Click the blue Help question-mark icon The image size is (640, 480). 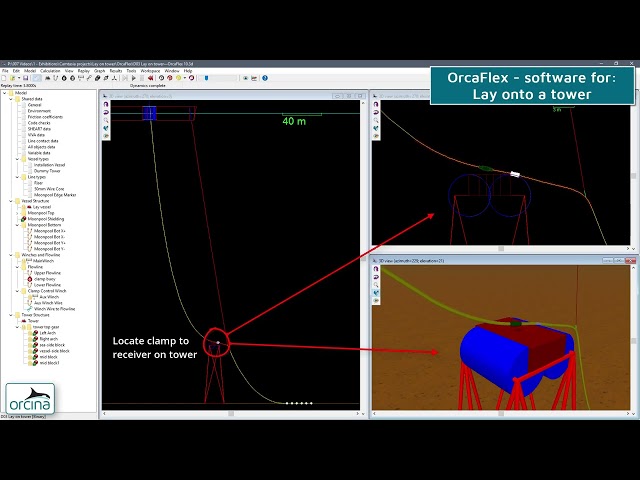265,78
